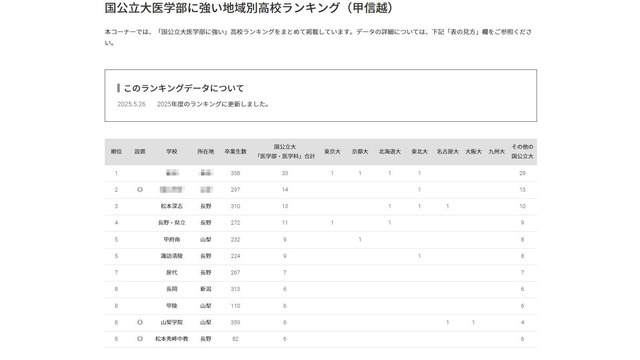640x360 pixels.
Task: Click school name 屋代
Action: pos(172,273)
